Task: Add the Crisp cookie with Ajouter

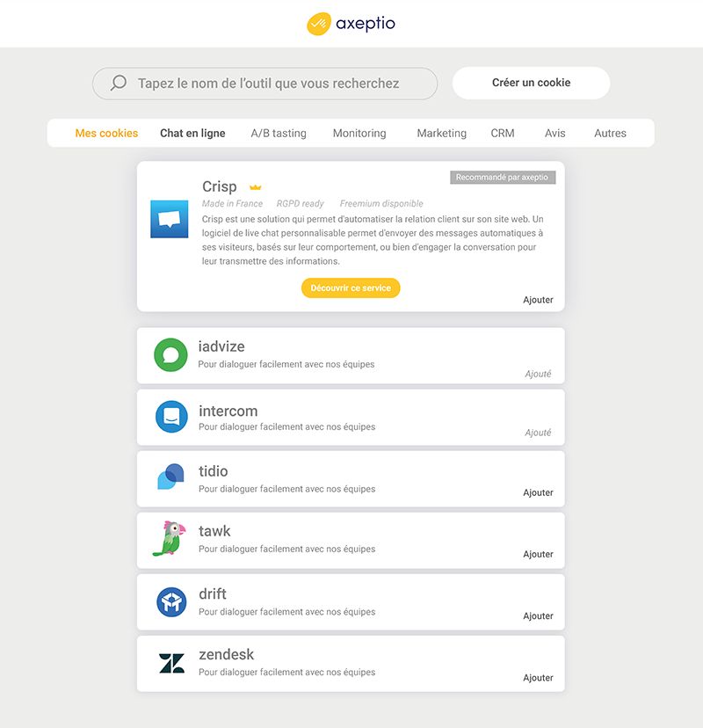Action: point(538,300)
